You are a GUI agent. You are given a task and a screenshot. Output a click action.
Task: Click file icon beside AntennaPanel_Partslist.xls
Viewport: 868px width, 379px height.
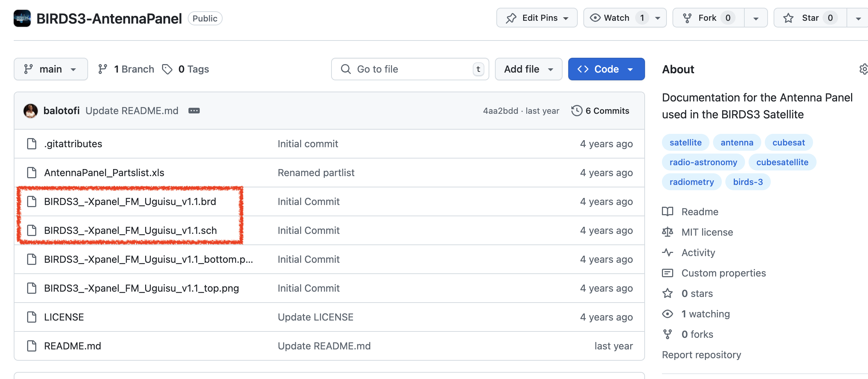coord(32,173)
